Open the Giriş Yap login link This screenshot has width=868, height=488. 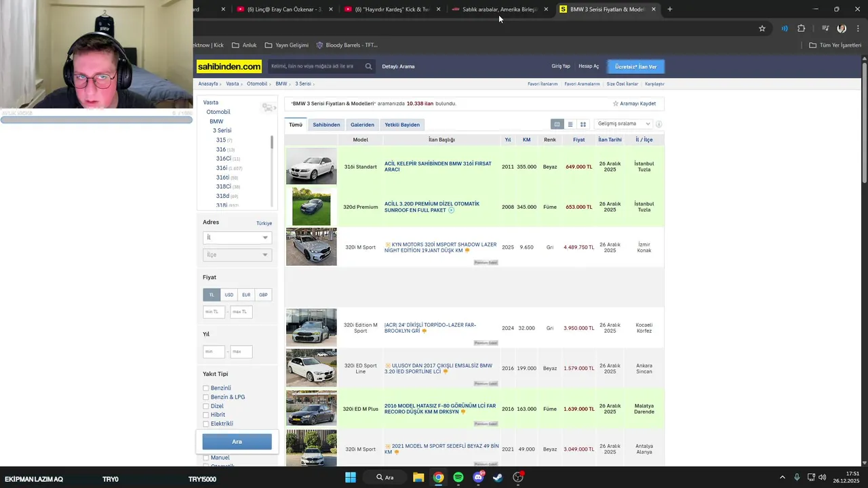[x=561, y=66]
